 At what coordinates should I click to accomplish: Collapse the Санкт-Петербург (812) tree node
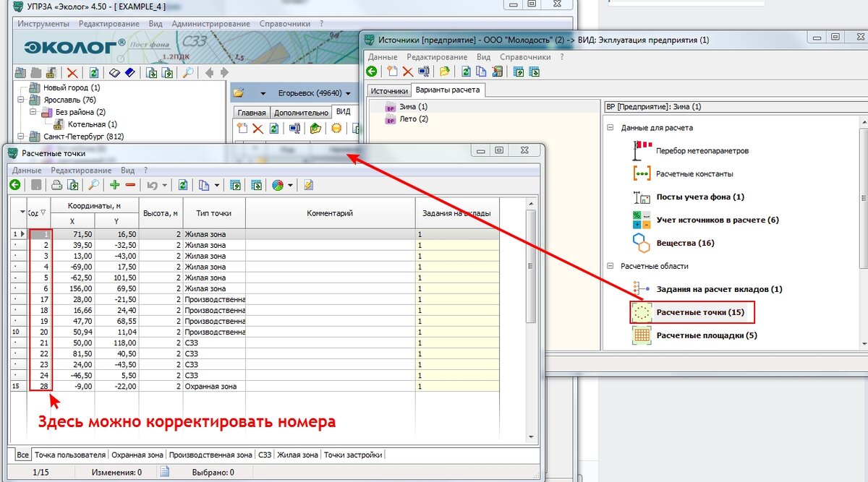coord(20,136)
